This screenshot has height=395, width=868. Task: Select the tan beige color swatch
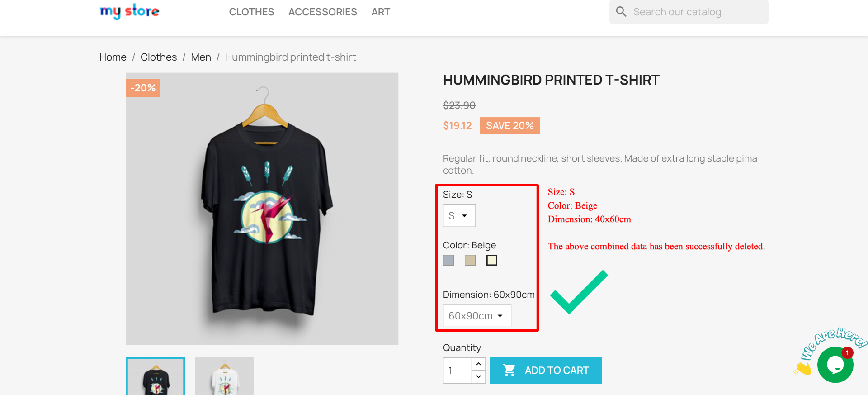pyautogui.click(x=470, y=260)
